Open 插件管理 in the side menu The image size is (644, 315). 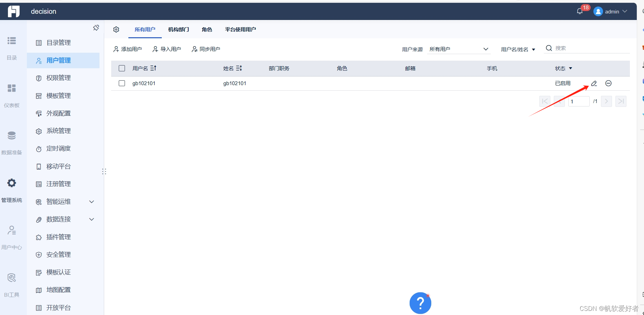click(63, 237)
